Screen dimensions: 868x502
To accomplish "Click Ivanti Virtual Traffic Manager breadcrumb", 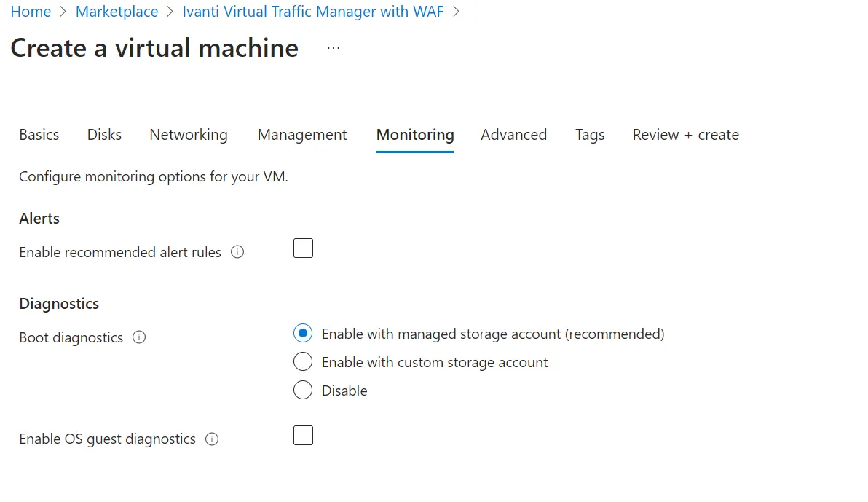I will click(313, 12).
